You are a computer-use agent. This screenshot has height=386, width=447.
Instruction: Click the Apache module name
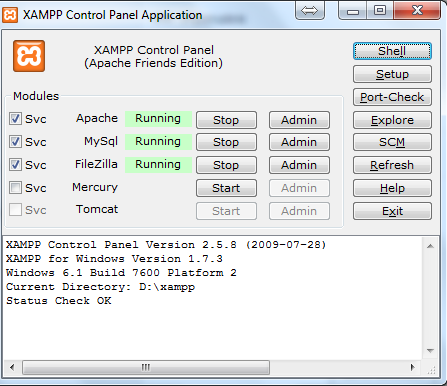point(97,118)
